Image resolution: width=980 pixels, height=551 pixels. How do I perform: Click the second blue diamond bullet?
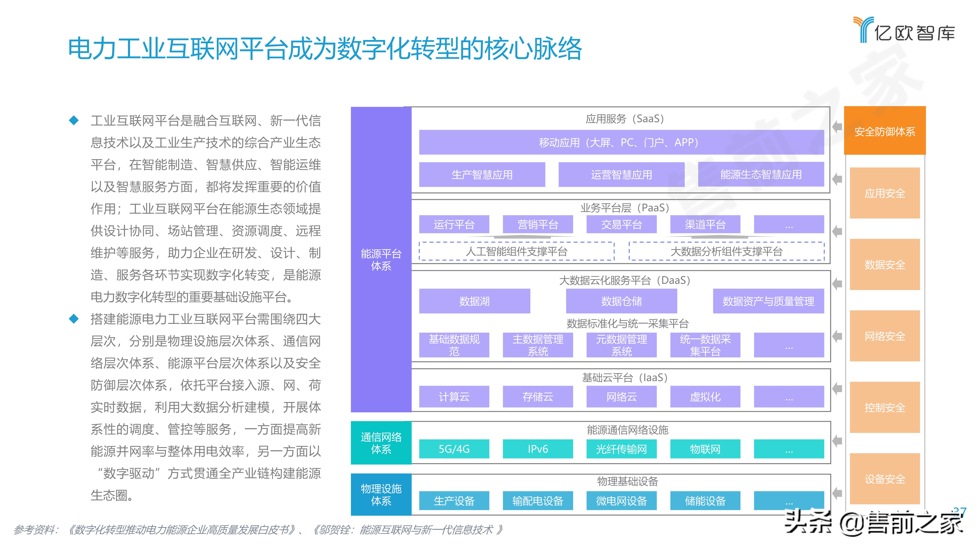coord(74,319)
